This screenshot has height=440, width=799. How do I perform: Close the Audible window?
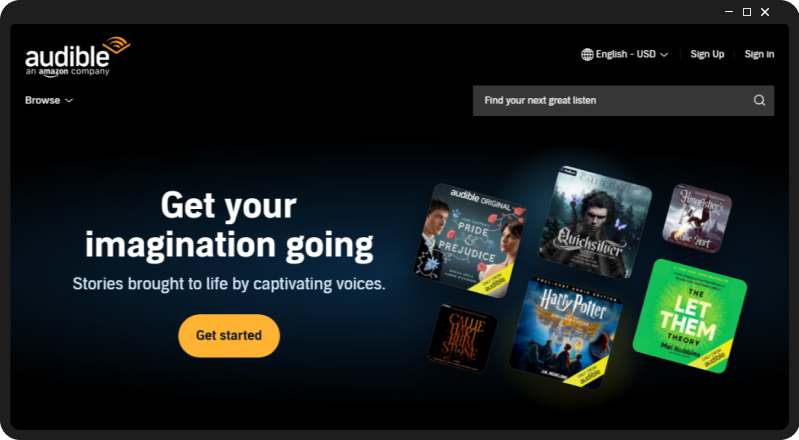coord(765,12)
